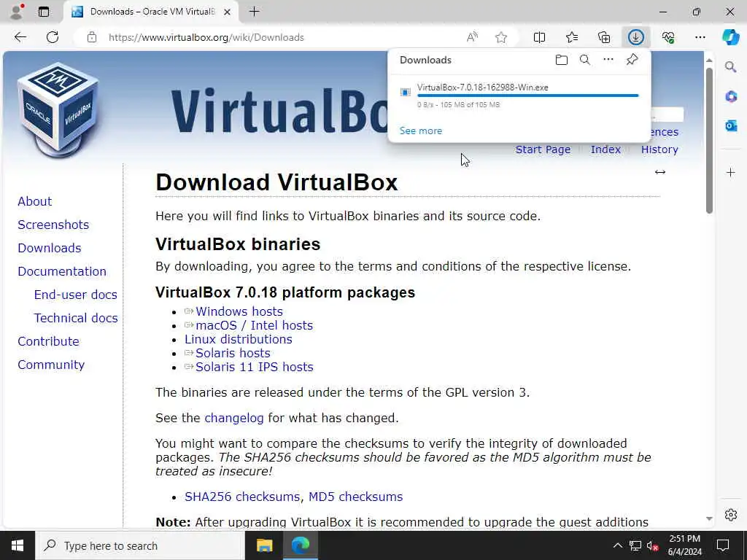Open the notification center icon
This screenshot has height=560, width=747.
(723, 545)
